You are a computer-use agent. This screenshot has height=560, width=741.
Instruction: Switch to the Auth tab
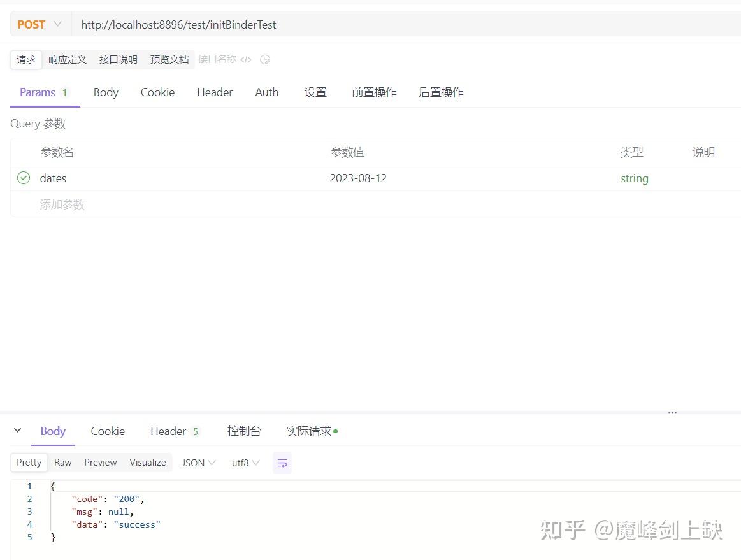pyautogui.click(x=266, y=92)
